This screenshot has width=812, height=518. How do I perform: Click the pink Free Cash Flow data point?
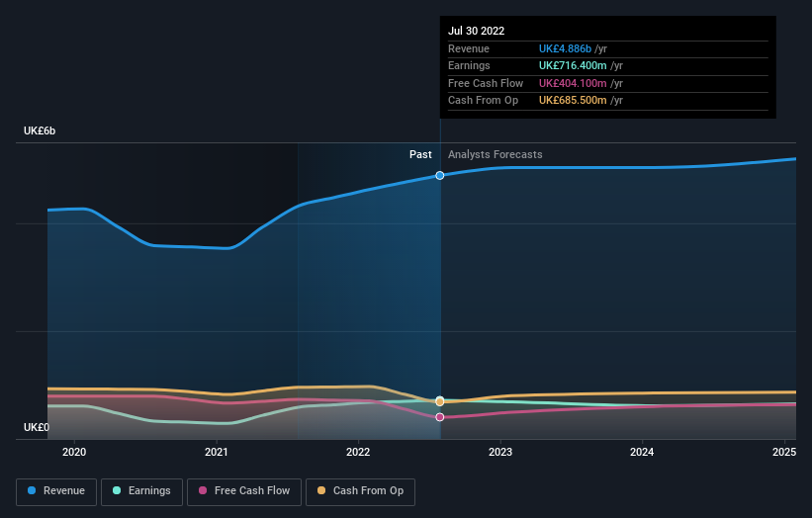(x=440, y=417)
